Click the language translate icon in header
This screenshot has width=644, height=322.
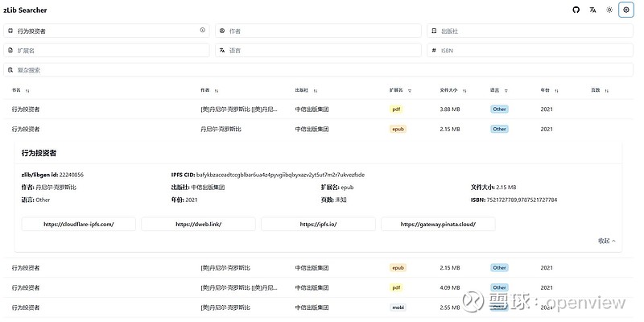pyautogui.click(x=592, y=10)
